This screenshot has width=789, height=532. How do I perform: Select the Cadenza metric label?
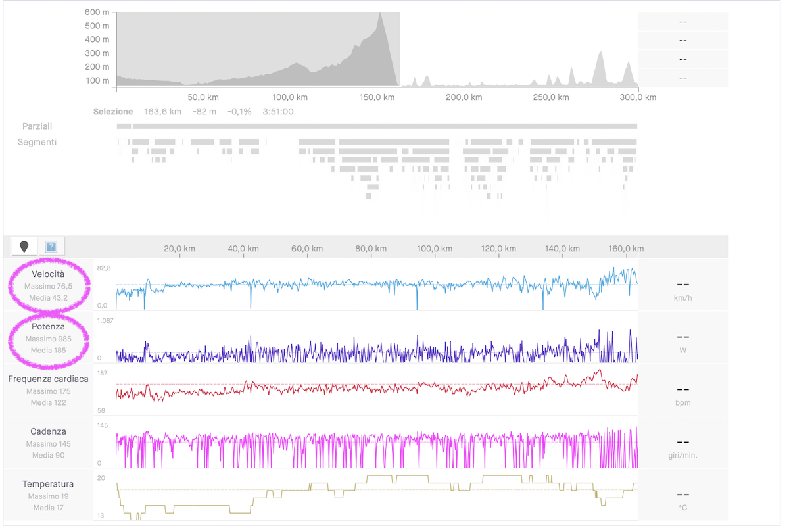click(x=49, y=431)
